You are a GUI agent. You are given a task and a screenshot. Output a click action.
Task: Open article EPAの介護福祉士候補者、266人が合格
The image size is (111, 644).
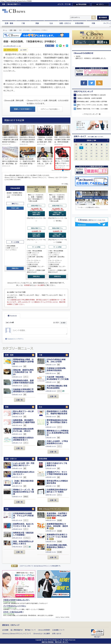click(x=56, y=360)
